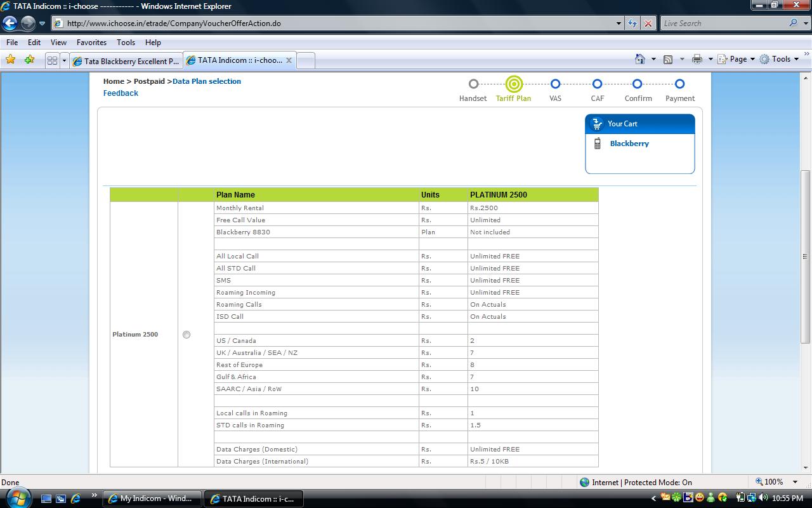Open the Quick Tabs icon
The height and width of the screenshot is (508, 812).
[52, 60]
